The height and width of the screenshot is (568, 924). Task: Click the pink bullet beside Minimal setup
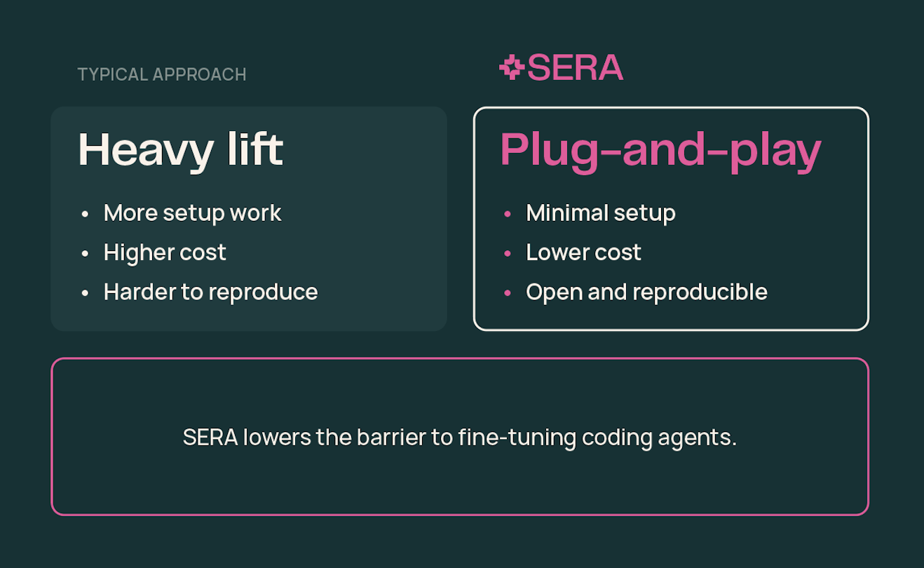(508, 214)
